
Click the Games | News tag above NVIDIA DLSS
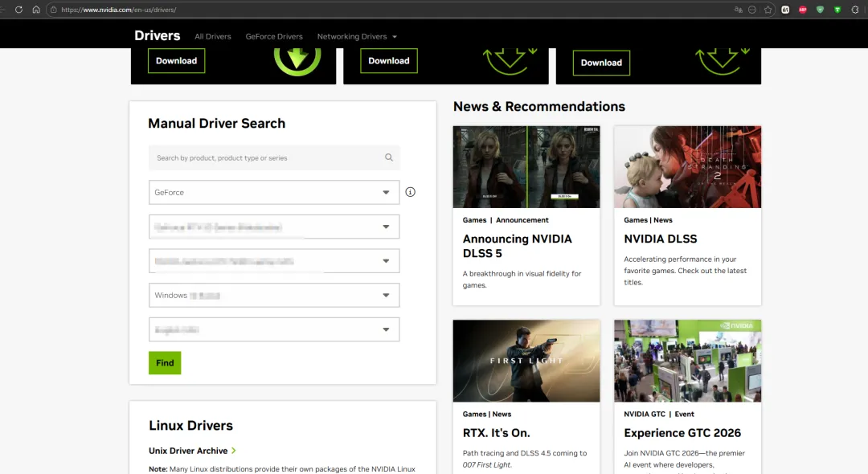tap(649, 220)
